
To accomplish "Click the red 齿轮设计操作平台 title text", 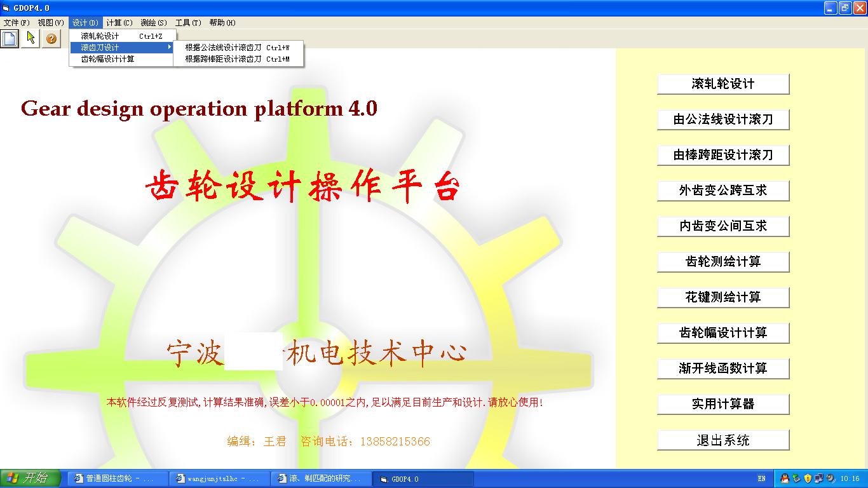I will pos(302,187).
